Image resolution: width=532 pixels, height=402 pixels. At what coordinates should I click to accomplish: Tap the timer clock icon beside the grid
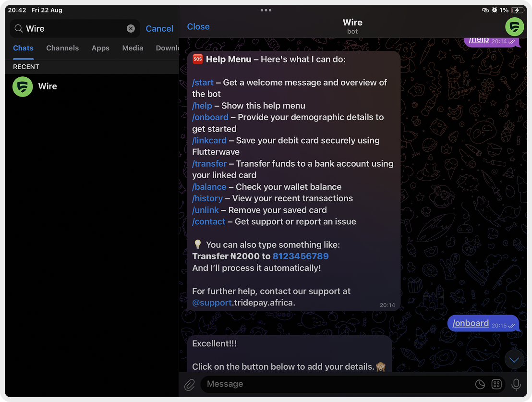tap(479, 384)
